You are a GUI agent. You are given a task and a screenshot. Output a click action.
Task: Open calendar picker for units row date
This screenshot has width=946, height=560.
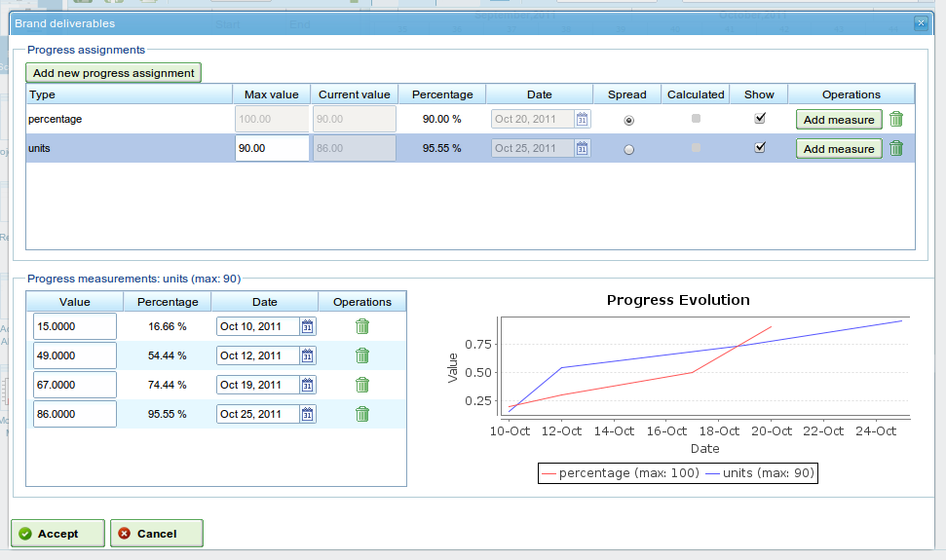coord(582,148)
